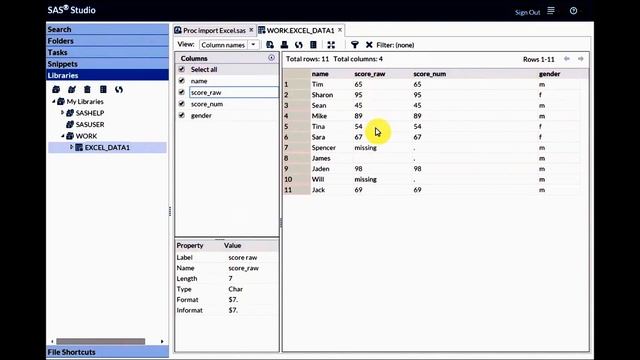
Task: Click the name column header in table
Action: tap(320, 74)
